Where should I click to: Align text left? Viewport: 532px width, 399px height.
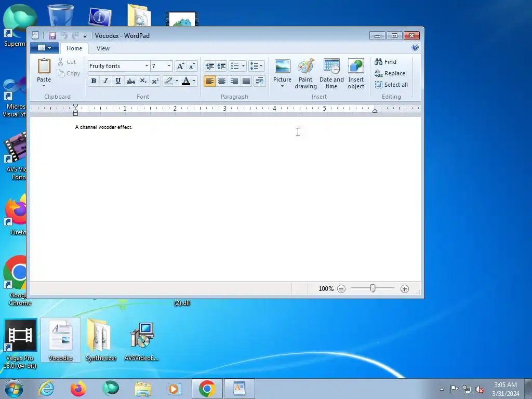[x=209, y=81]
